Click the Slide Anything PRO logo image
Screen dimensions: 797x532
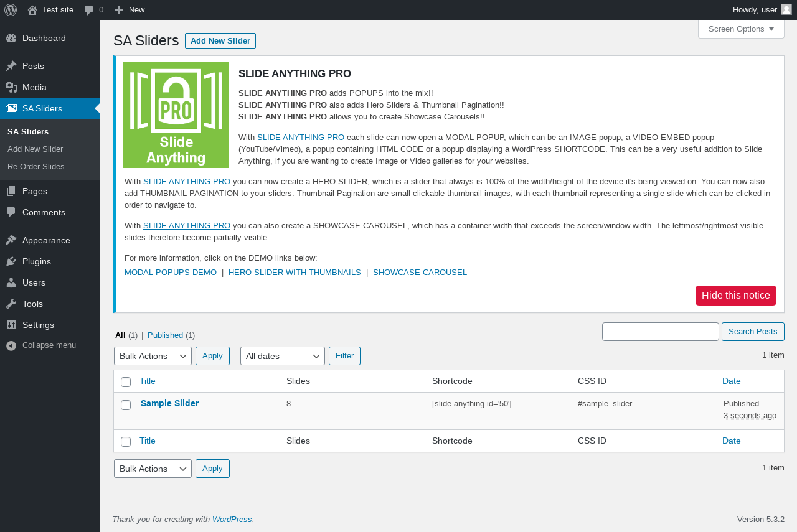pos(176,115)
